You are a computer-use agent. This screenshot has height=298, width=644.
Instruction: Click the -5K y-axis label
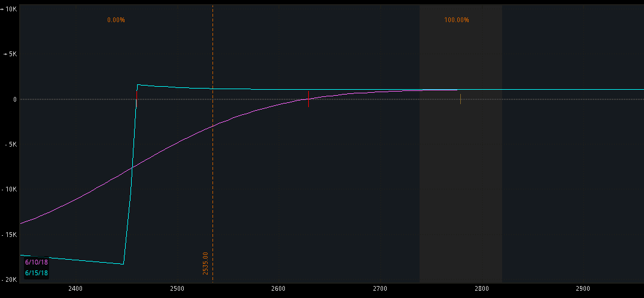pos(11,144)
